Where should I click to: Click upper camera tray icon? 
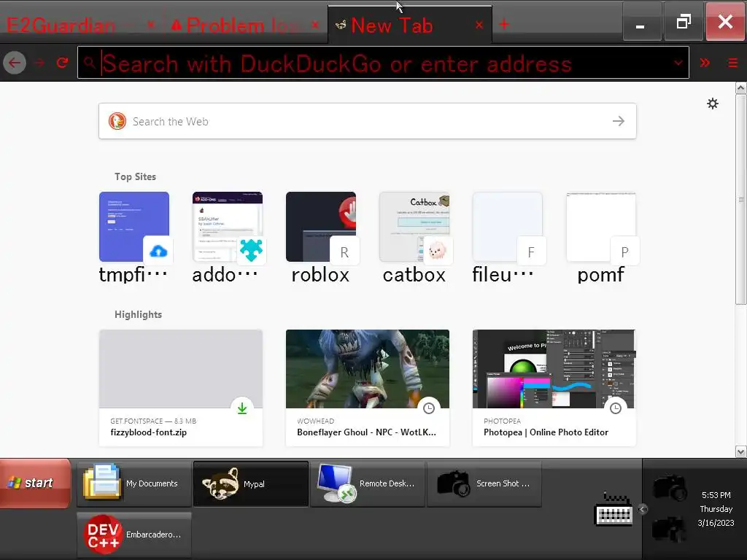click(670, 487)
